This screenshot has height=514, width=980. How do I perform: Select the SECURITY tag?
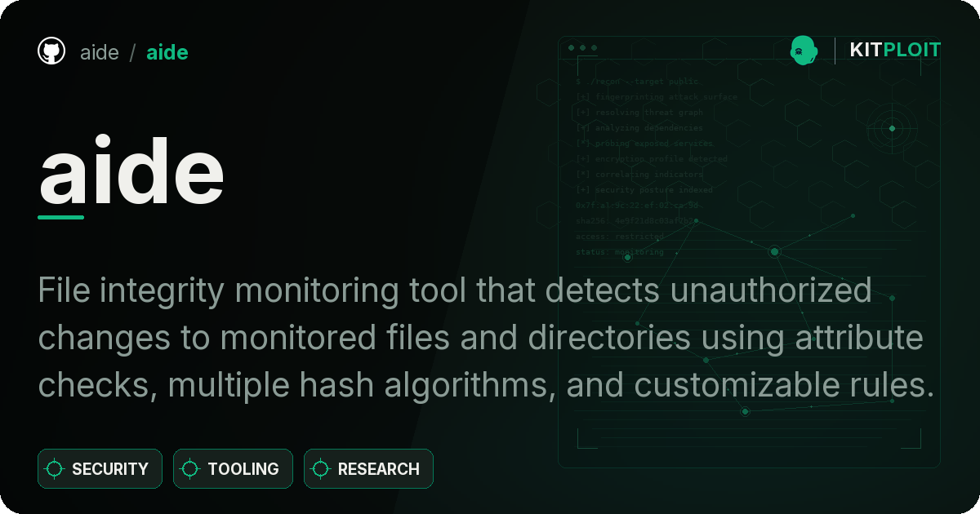[x=100, y=469]
